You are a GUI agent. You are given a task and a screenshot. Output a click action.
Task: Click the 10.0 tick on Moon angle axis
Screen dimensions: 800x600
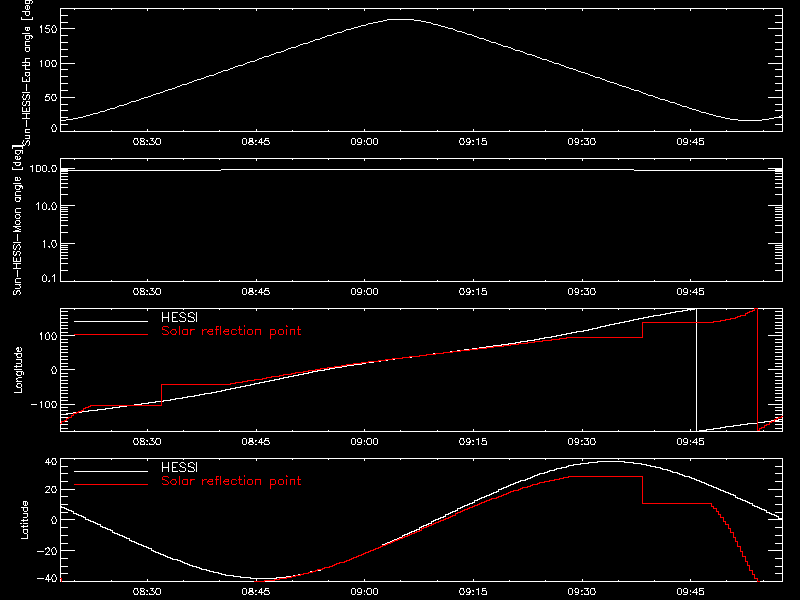[x=46, y=206]
